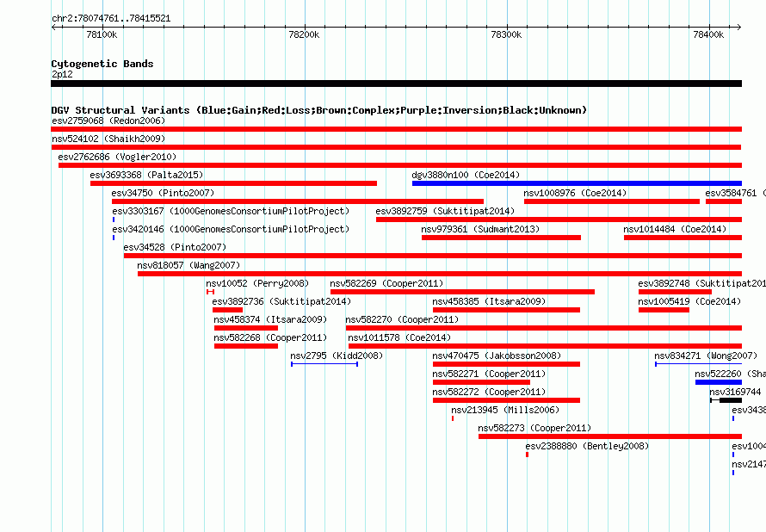Open nsv1005419 (Coe2014) variant

(664, 310)
